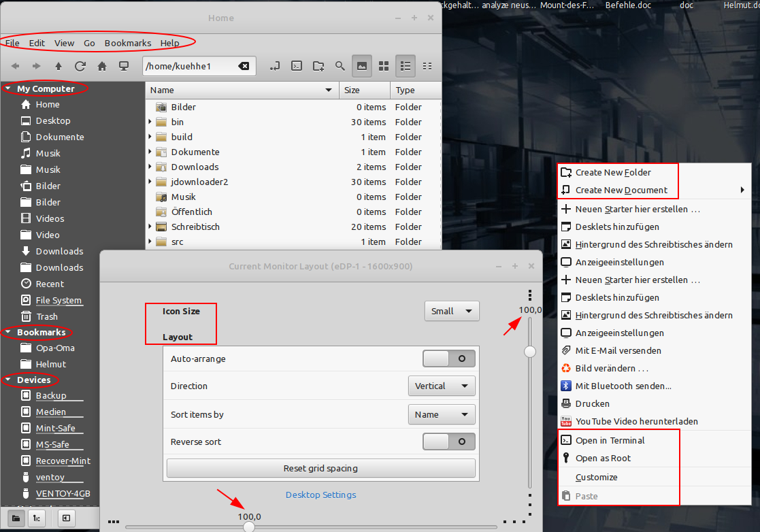Navigate to Home with the home icon
The height and width of the screenshot is (532, 760).
pos(102,66)
